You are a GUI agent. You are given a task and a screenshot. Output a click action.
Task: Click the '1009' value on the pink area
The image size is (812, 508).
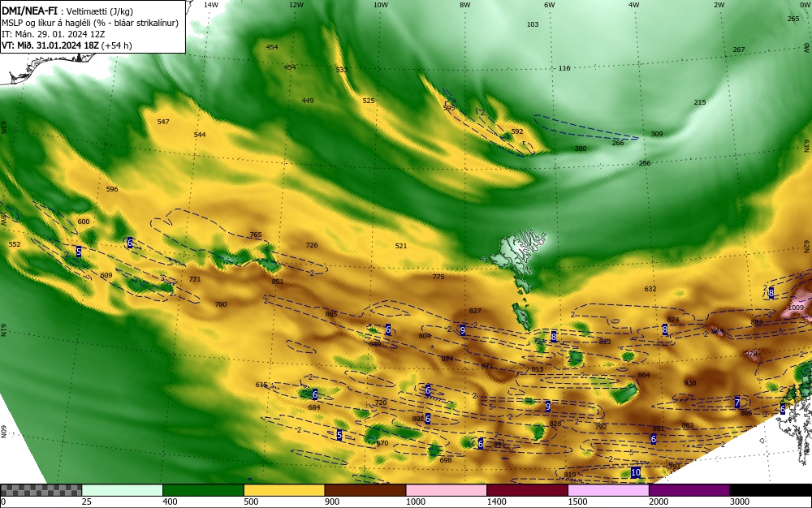coord(796,308)
